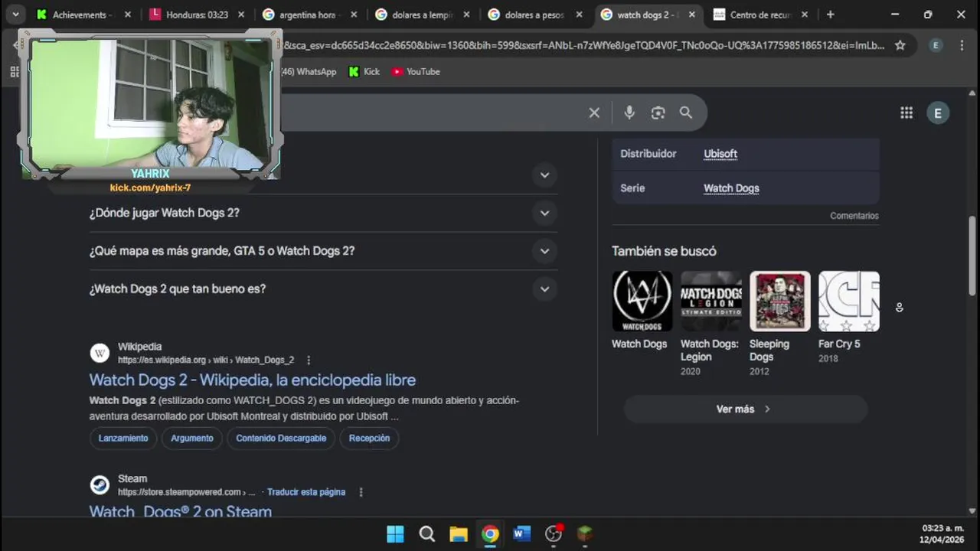Open Watch Dogs 2 - Wikipedia result link
This screenshot has width=980, height=551.
click(253, 380)
